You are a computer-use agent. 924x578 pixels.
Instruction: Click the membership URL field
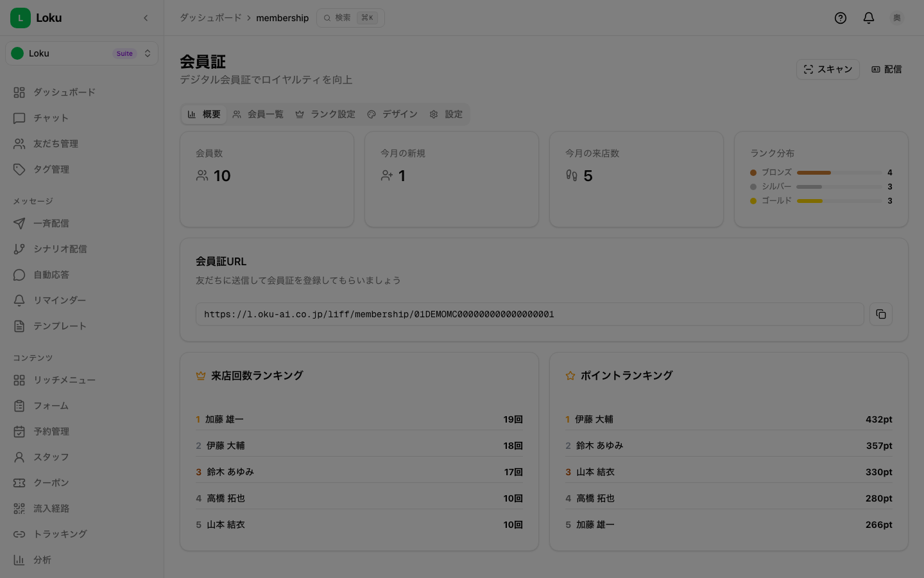tap(530, 314)
